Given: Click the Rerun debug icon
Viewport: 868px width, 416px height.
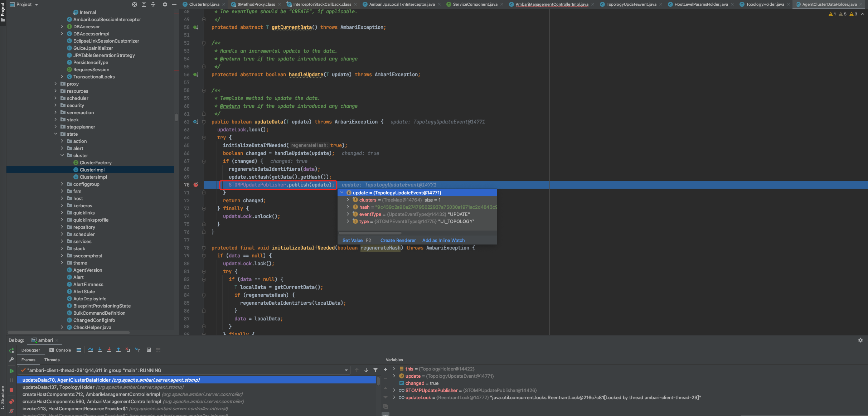Looking at the screenshot, I should click(11, 350).
